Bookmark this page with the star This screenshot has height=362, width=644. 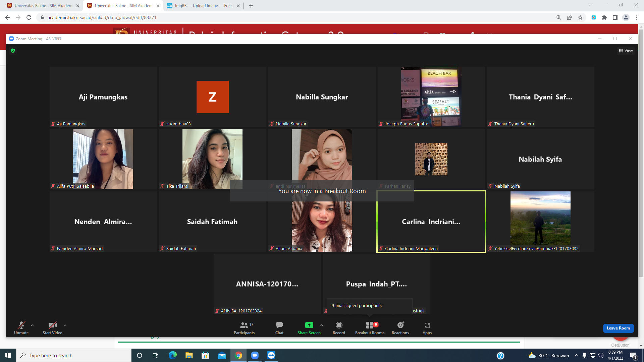click(x=580, y=17)
